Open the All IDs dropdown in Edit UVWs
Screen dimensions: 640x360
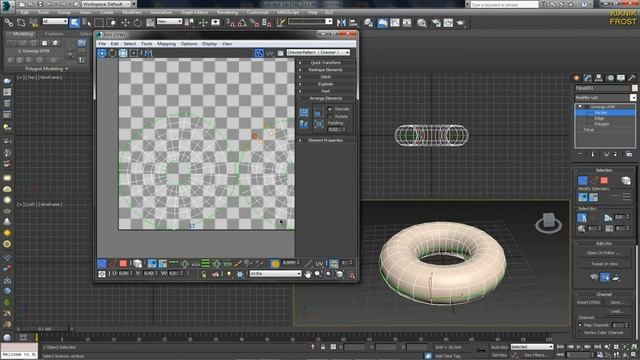coord(276,274)
